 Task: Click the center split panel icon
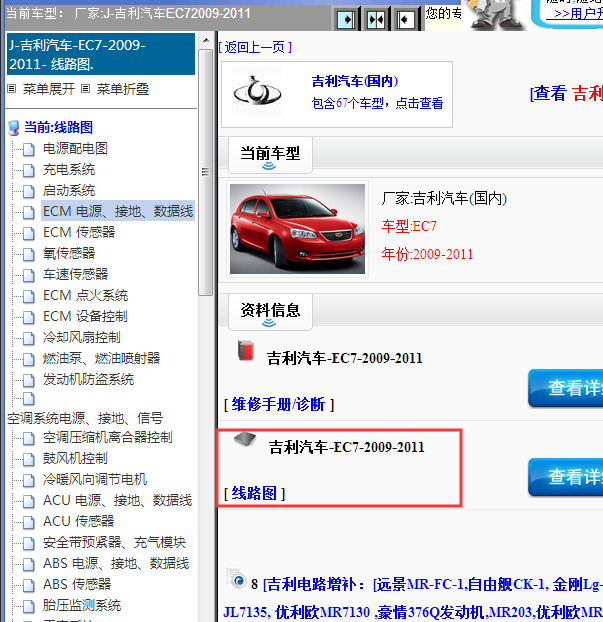pos(375,19)
